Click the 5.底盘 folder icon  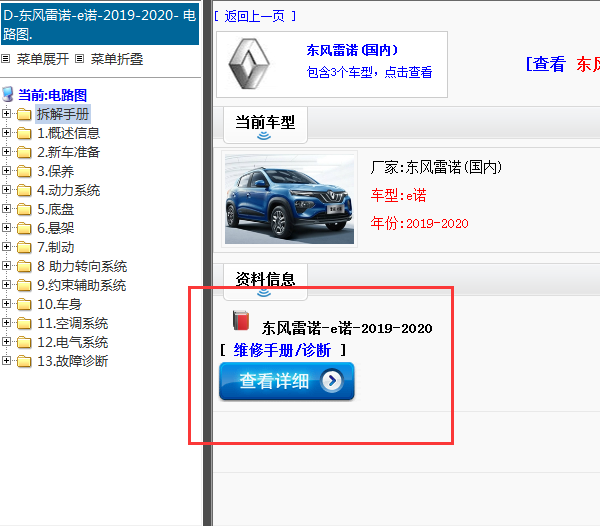pyautogui.click(x=24, y=209)
